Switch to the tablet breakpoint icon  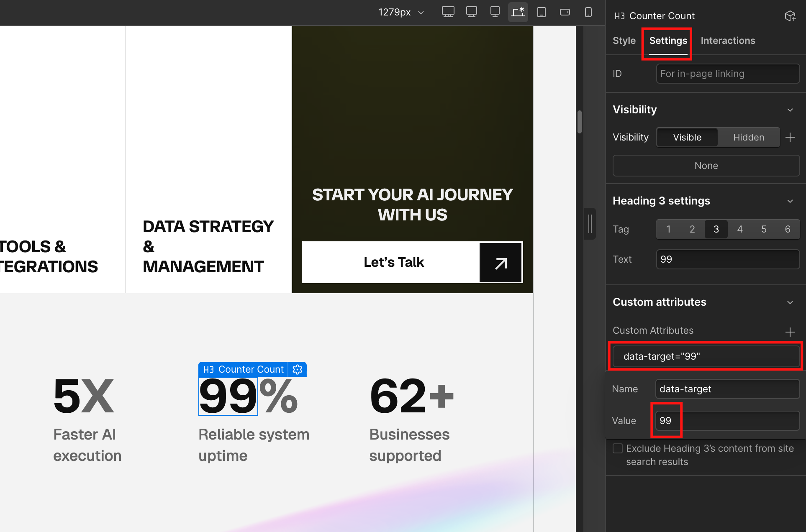tap(542, 12)
